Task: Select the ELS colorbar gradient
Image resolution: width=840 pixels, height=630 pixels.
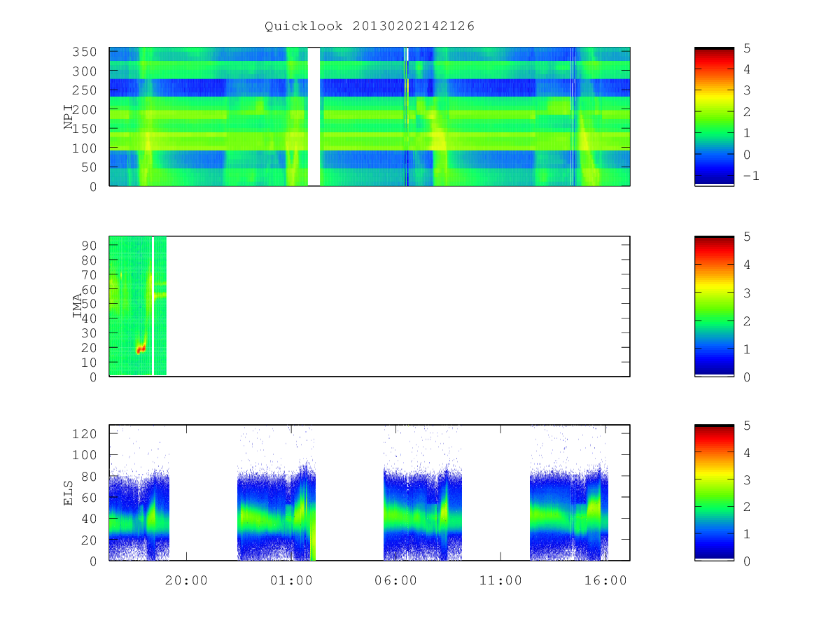Action: [714, 493]
